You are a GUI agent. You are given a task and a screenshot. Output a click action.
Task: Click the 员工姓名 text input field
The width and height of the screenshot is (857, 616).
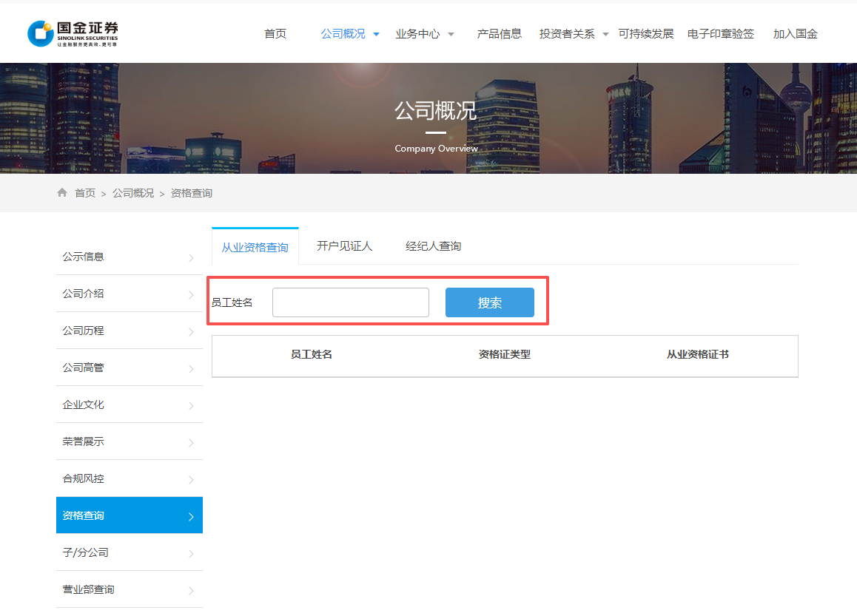pos(350,302)
